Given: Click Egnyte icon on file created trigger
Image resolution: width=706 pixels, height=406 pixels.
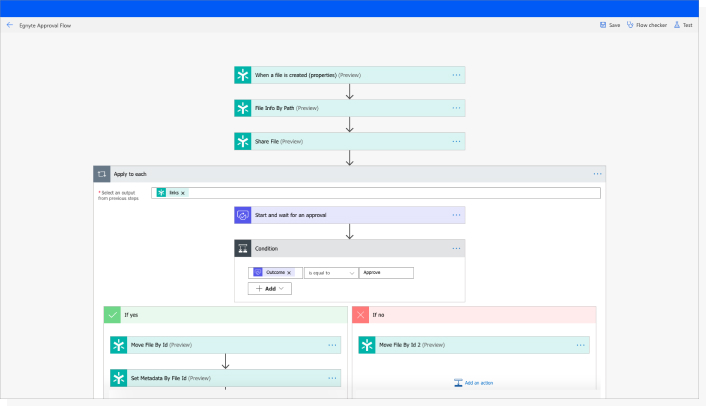Looking at the screenshot, I should [x=243, y=75].
